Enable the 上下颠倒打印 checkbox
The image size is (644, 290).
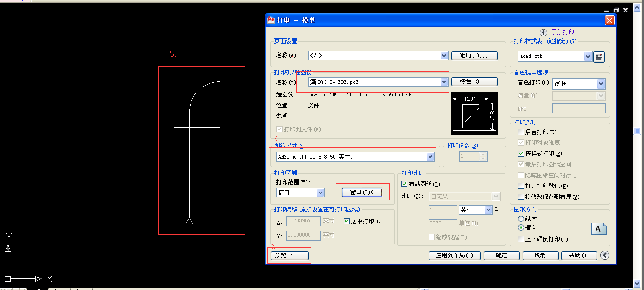point(521,239)
